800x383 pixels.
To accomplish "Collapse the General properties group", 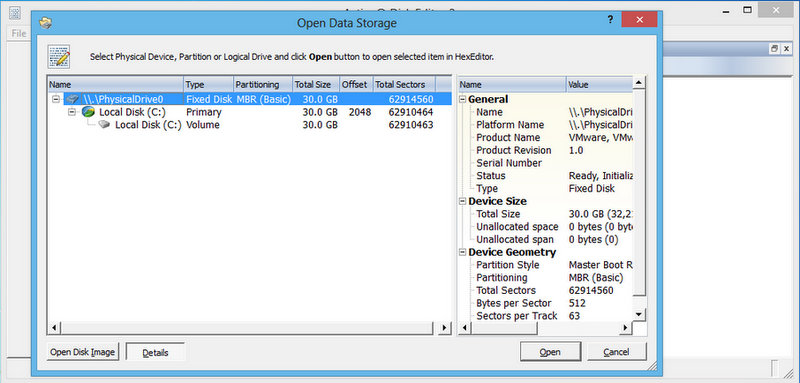I will pyautogui.click(x=463, y=99).
